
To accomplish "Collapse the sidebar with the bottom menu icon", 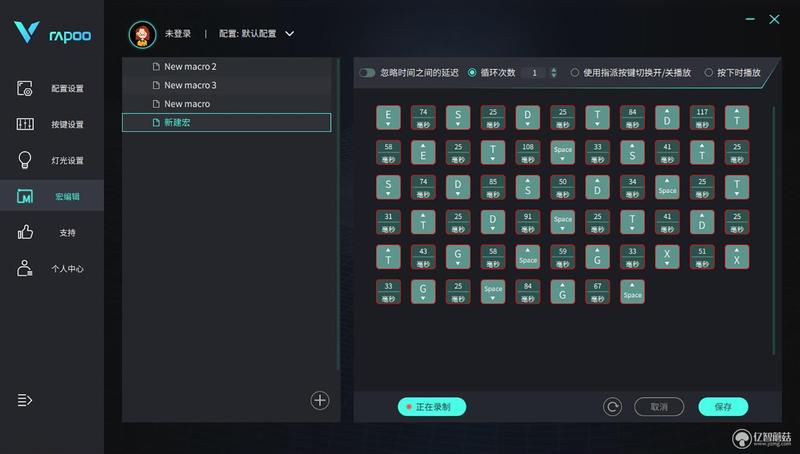I will (x=24, y=400).
